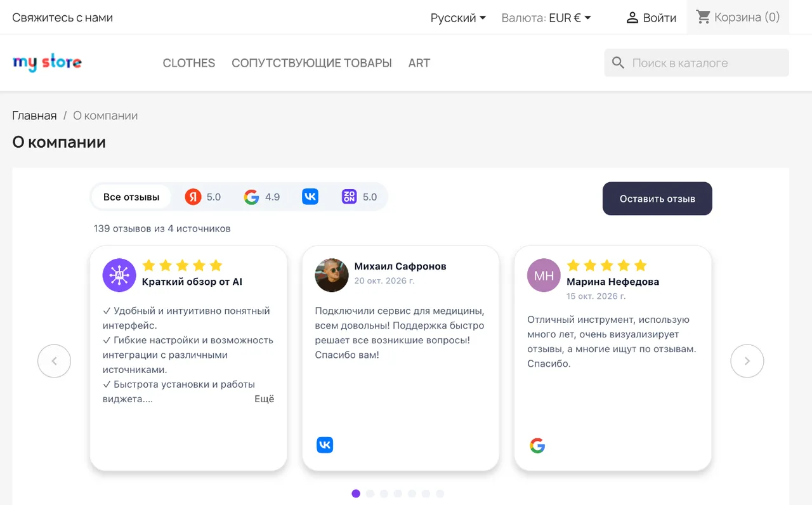Show next reviews with right arrow
This screenshot has height=505, width=812.
[x=747, y=361]
